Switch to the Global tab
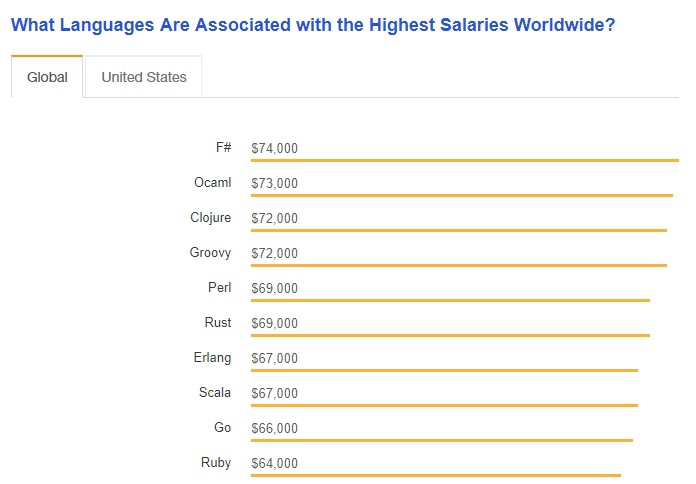The width and height of the screenshot is (696, 484). tap(47, 77)
